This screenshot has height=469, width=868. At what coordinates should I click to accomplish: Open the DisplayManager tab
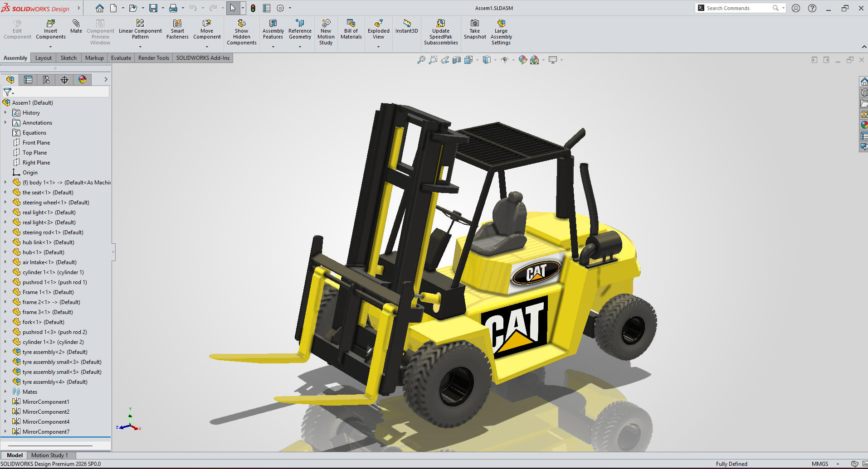[83, 80]
